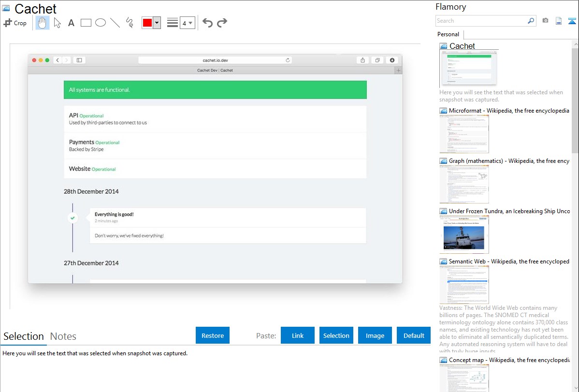Click the browser back arrow in the snapshot

58,60
